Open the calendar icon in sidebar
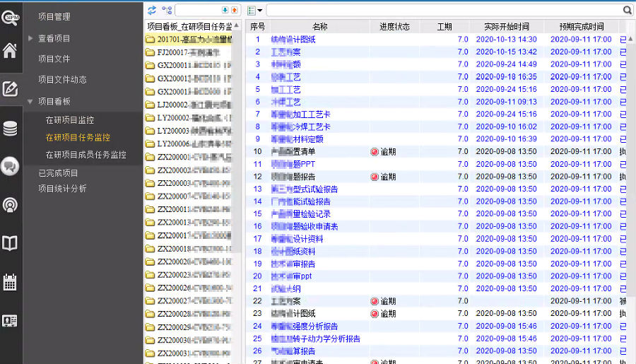636x364 pixels. coord(10,282)
